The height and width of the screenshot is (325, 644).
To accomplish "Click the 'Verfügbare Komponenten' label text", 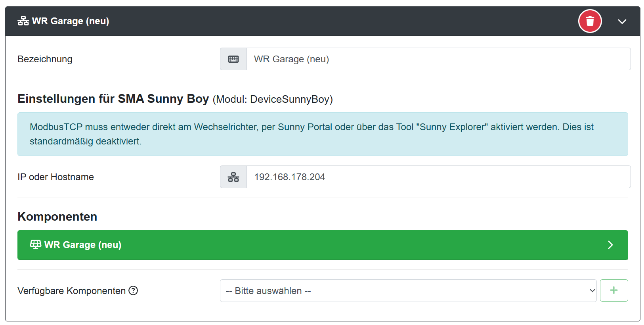I will pos(71,291).
